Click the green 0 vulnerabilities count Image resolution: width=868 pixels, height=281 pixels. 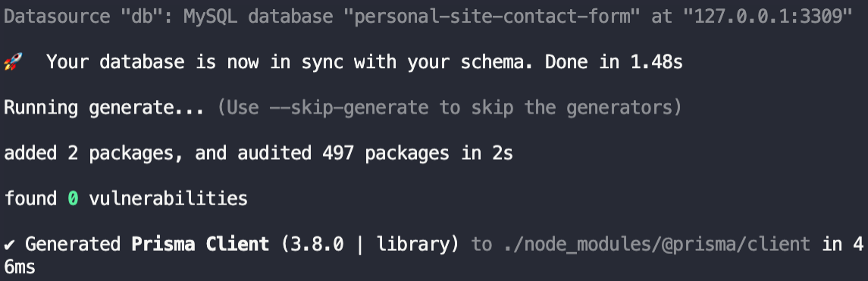(x=73, y=198)
